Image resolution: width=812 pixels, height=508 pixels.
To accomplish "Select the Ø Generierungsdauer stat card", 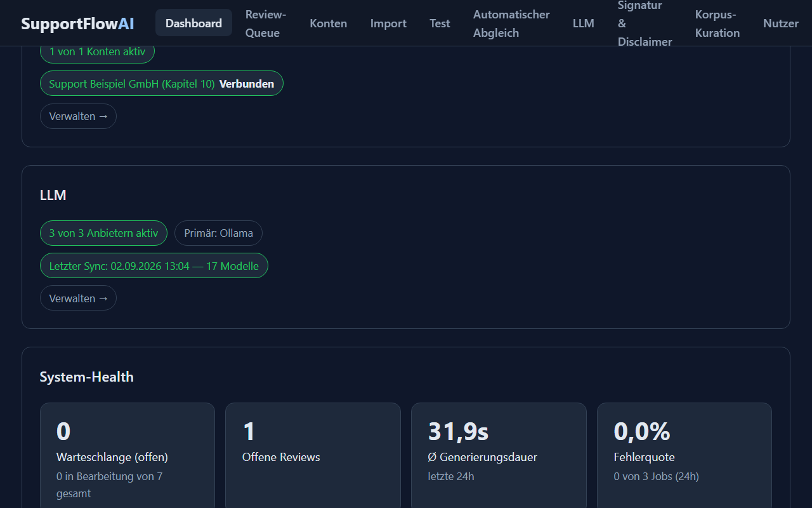I will pyautogui.click(x=499, y=455).
